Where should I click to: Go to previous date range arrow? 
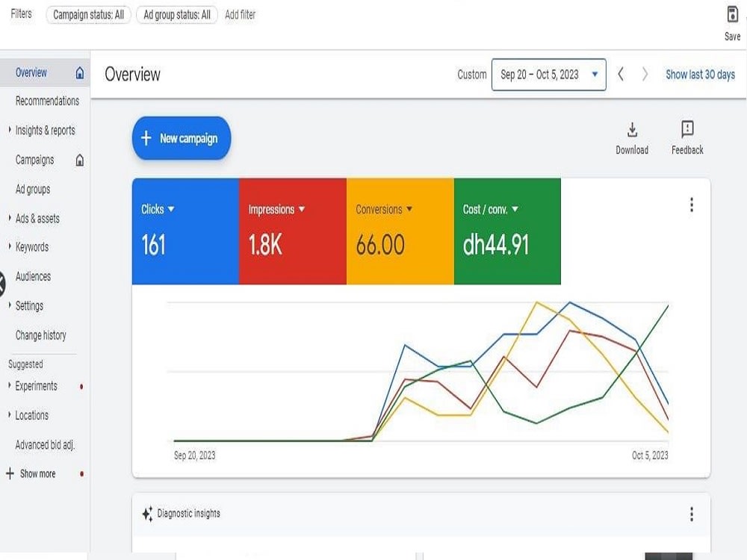click(x=620, y=74)
